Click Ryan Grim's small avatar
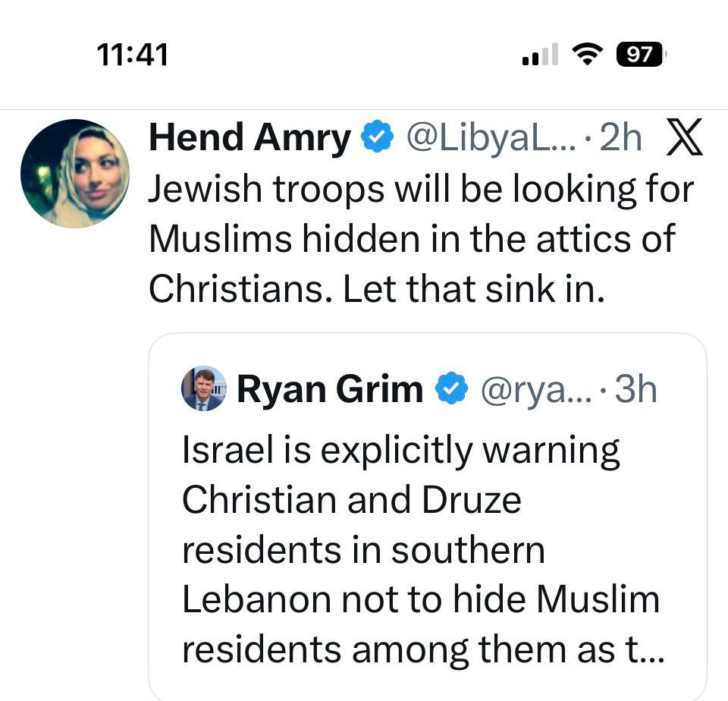The width and height of the screenshot is (728, 701). click(204, 388)
